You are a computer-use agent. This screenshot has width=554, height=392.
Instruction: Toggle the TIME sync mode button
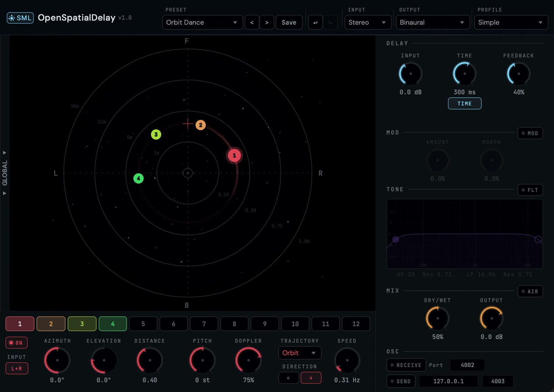465,103
